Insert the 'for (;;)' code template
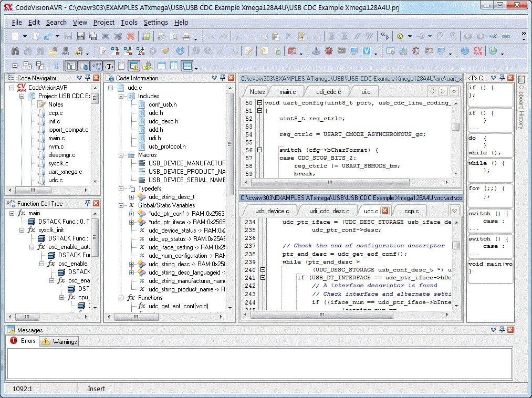The height and width of the screenshot is (398, 532). tap(490, 196)
